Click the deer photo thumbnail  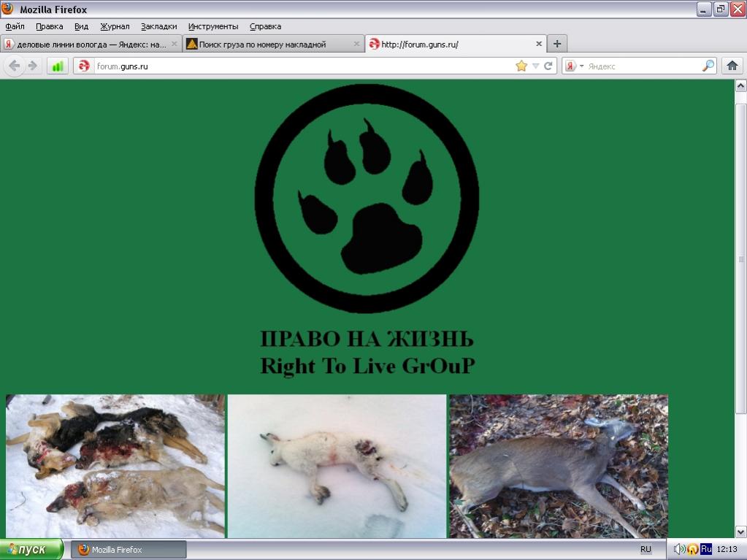558,466
